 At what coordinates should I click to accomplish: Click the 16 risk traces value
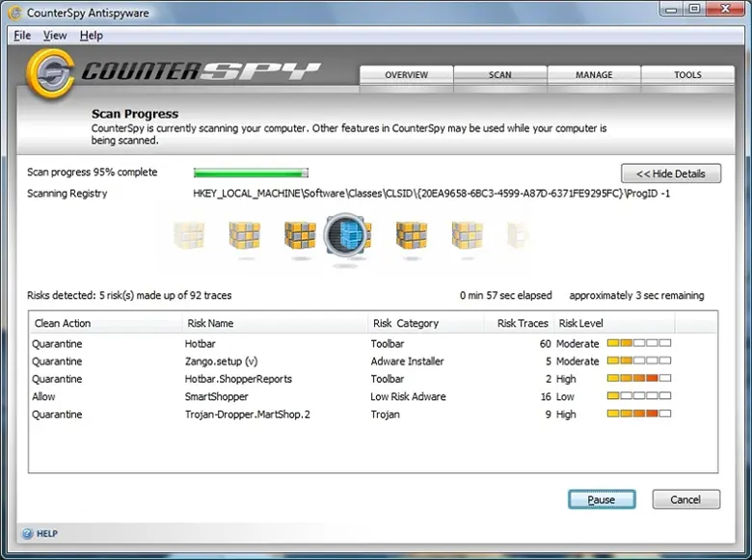tap(546, 396)
